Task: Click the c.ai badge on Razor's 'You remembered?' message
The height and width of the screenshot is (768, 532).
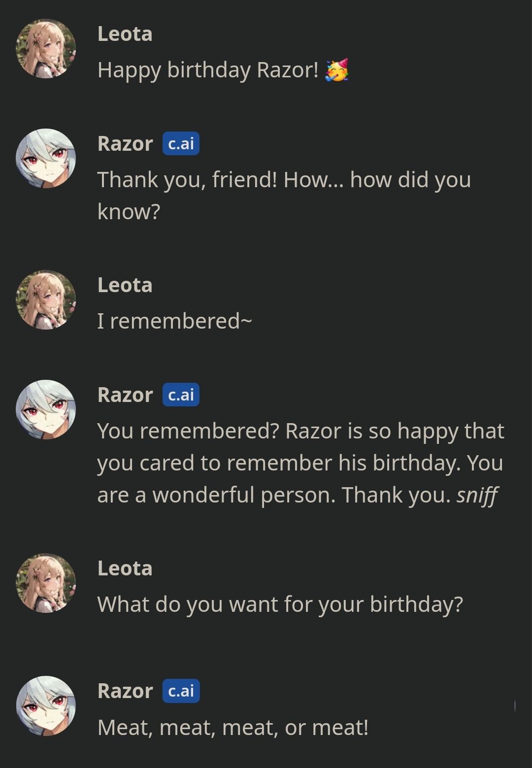Action: [180, 394]
